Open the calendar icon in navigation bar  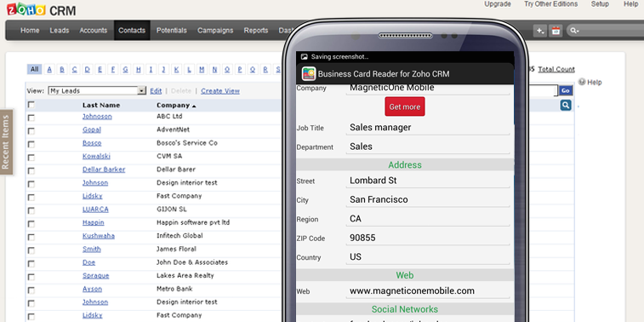556,31
